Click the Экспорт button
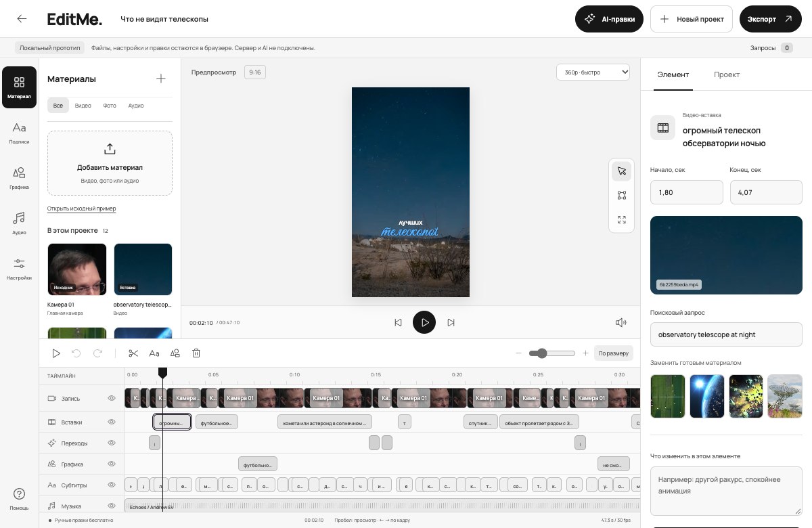This screenshot has width=812, height=528. click(770, 19)
